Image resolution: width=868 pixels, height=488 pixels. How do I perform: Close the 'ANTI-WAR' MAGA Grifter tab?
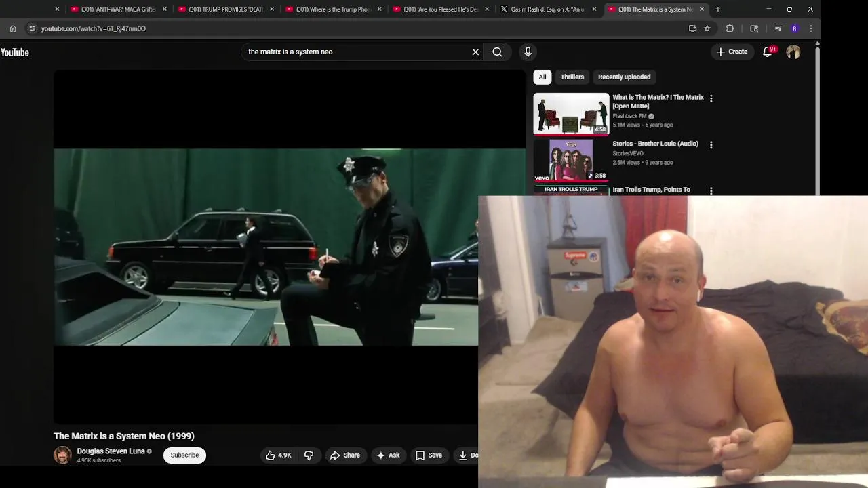(x=164, y=9)
